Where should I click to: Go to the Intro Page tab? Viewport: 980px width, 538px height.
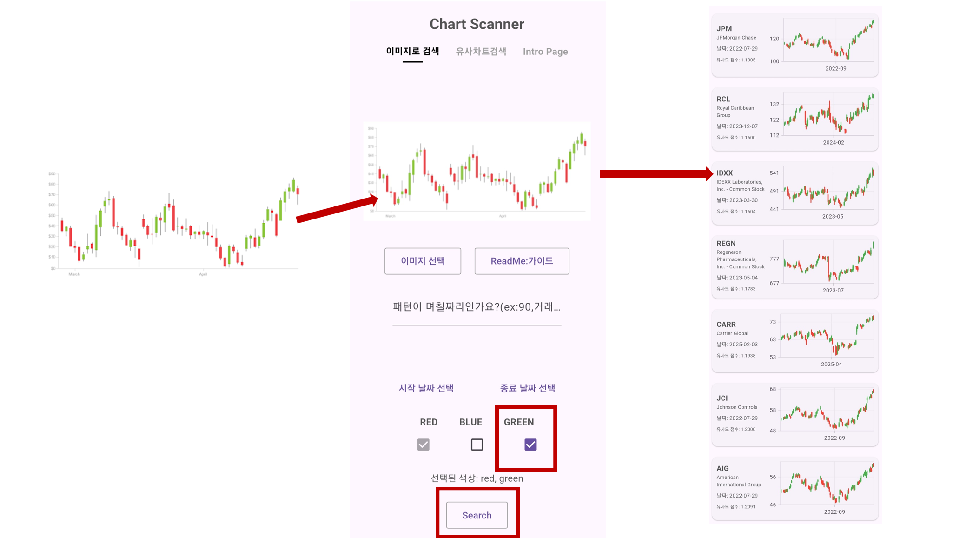point(545,51)
